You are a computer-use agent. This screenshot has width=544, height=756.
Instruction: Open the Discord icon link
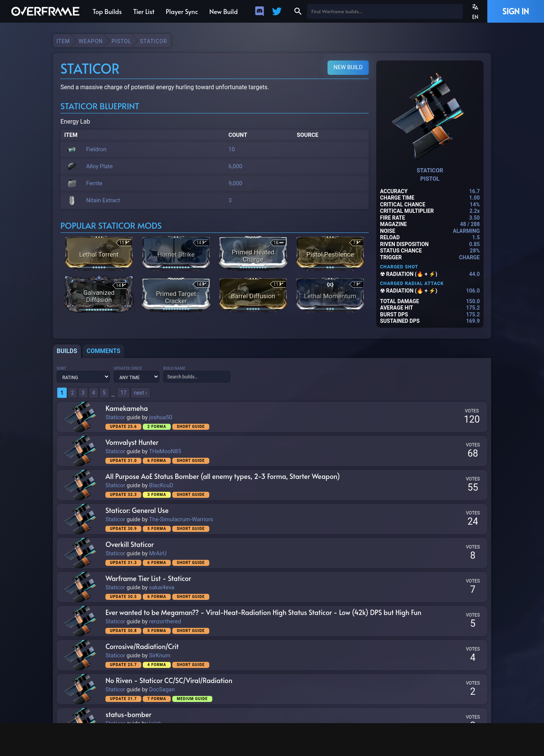click(260, 11)
